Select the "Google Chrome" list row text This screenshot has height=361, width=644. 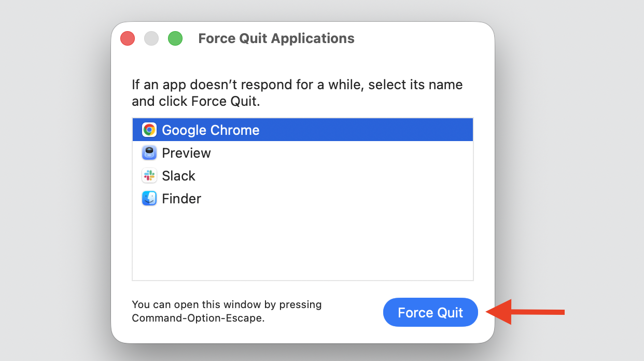[211, 130]
